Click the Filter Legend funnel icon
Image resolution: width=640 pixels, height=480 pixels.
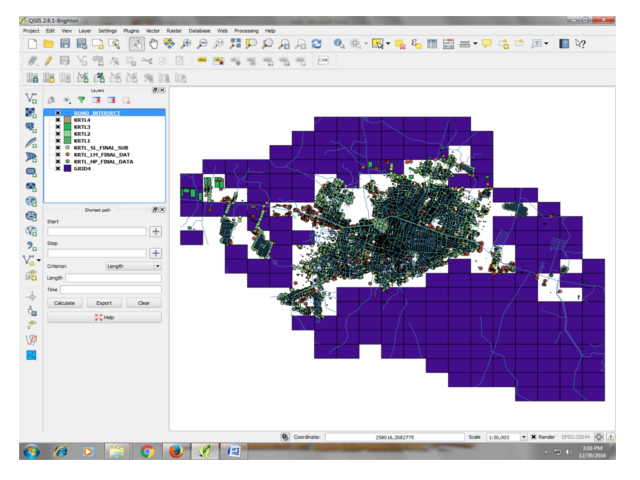click(x=82, y=100)
